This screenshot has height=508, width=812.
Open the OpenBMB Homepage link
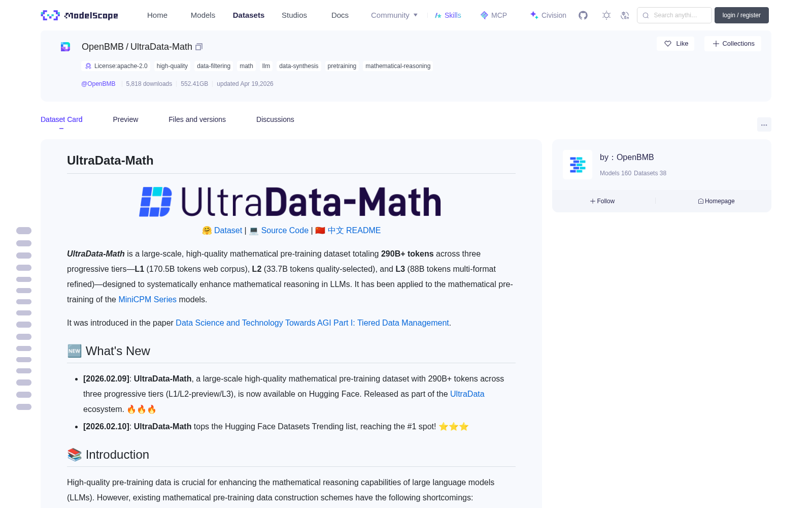[716, 201]
